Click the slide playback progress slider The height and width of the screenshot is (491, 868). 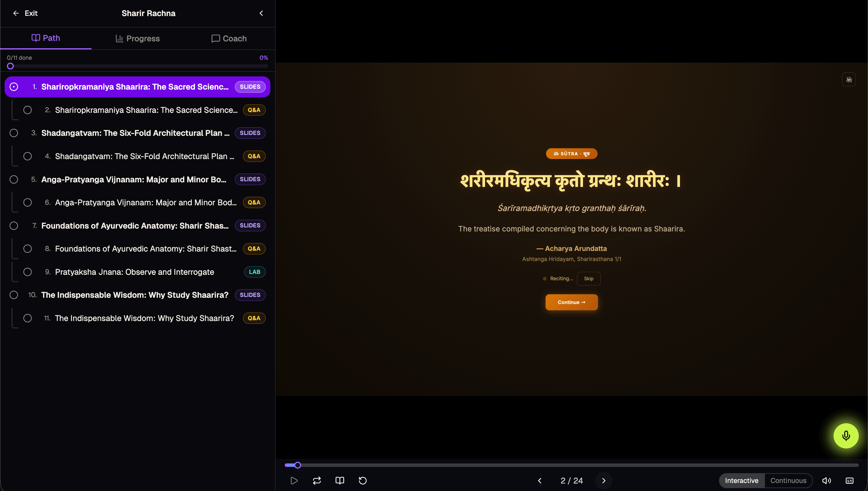pos(572,465)
